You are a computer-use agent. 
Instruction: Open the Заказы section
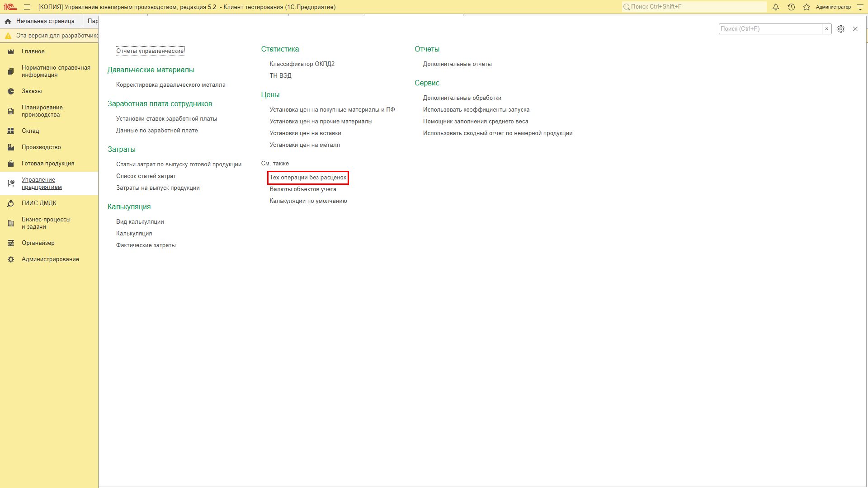(32, 91)
